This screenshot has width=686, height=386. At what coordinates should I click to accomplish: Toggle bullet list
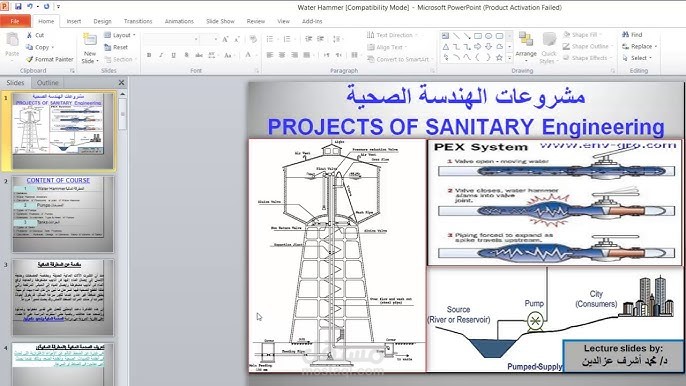[271, 39]
